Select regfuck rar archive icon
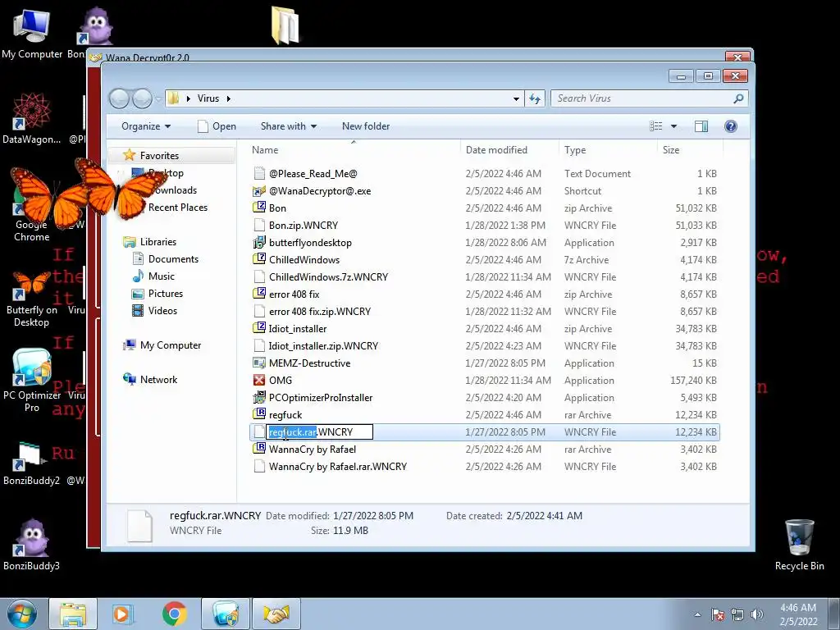The height and width of the screenshot is (630, 840). [x=259, y=414]
